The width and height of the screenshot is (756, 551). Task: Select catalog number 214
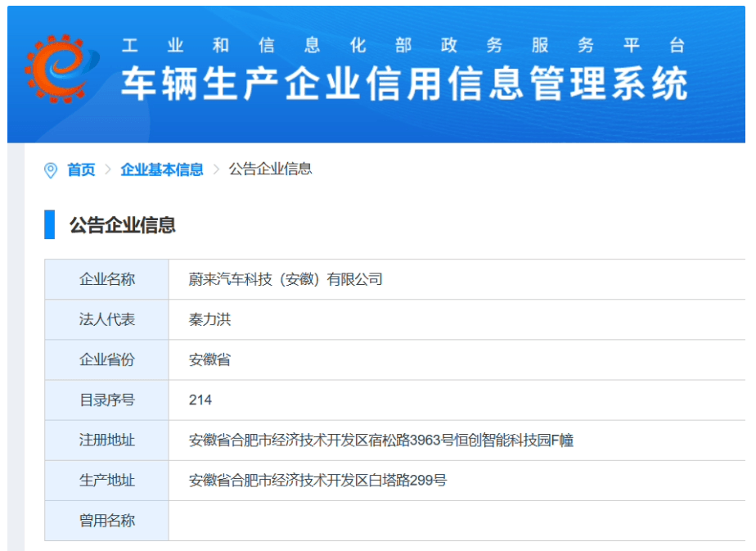[x=200, y=400]
